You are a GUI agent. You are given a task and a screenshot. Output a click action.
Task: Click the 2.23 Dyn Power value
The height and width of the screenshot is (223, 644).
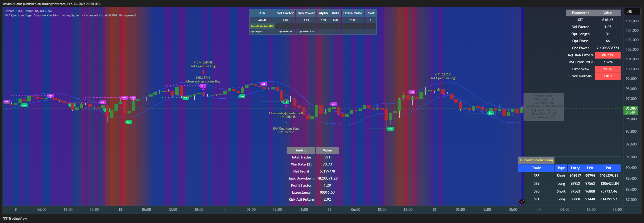tap(306, 20)
